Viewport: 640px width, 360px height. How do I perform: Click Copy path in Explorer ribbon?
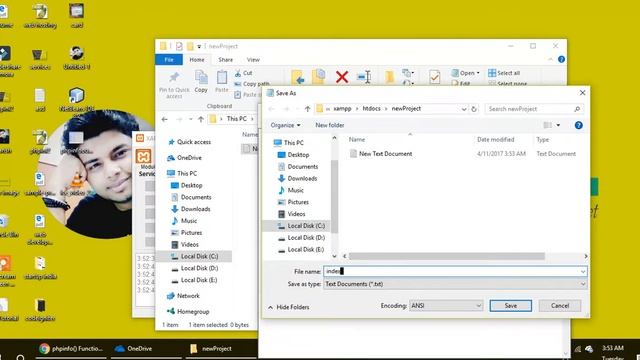click(x=252, y=84)
